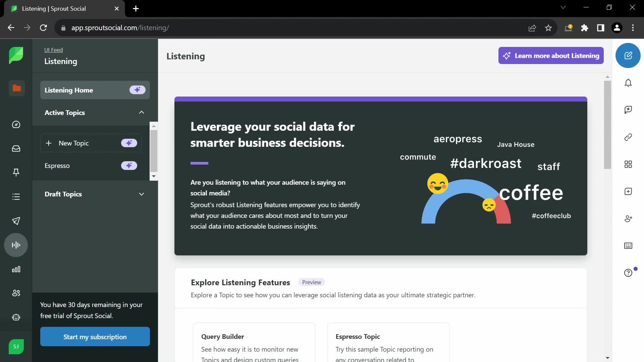Click the notifications bell icon
This screenshot has height=362, width=644.
pos(628,83)
